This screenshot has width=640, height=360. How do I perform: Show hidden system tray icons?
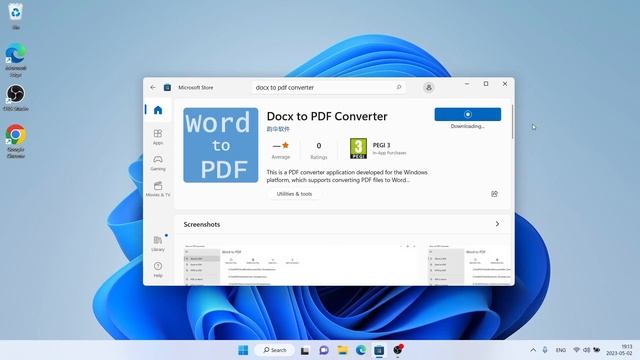pos(533,350)
